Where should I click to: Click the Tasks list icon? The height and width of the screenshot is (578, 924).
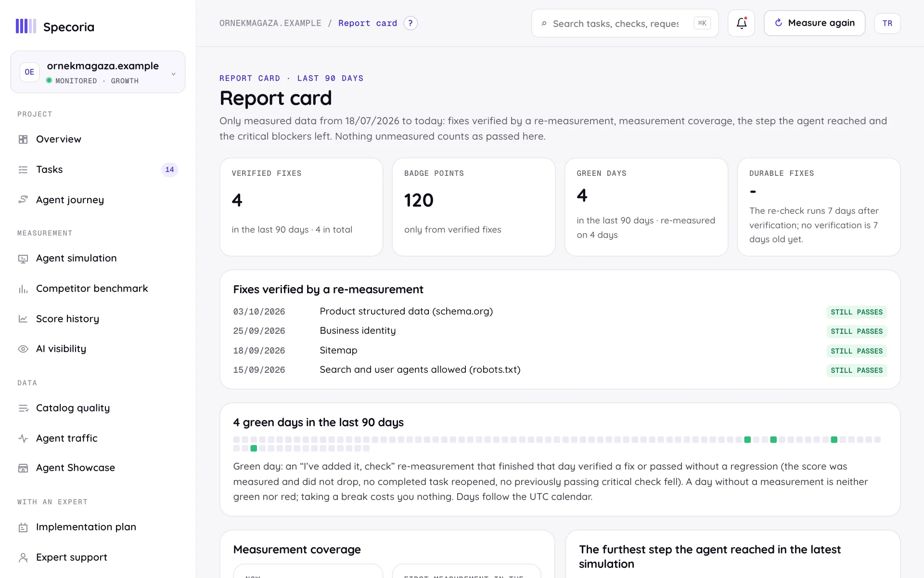23,170
